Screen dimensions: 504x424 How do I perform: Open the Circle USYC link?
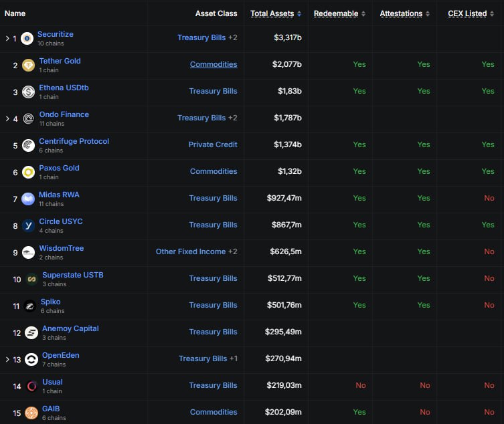(61, 221)
